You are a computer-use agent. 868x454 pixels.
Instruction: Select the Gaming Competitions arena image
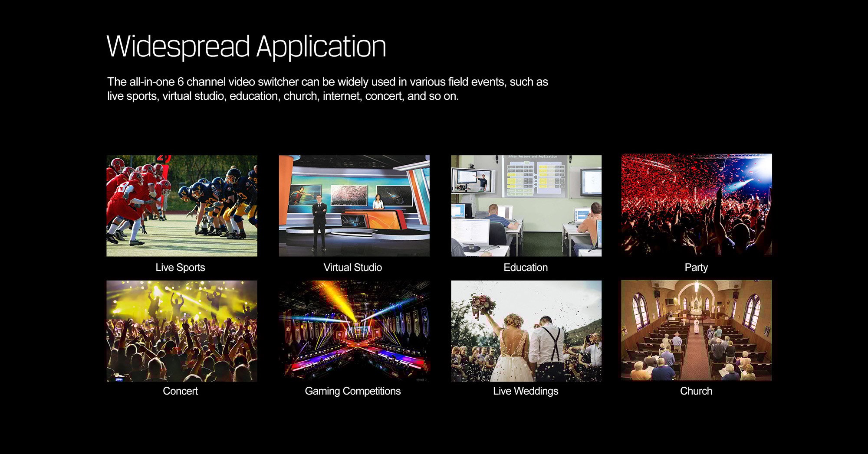pyautogui.click(x=354, y=331)
